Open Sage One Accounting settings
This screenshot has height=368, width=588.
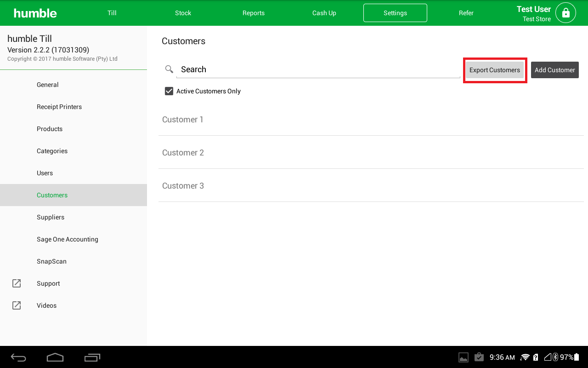pyautogui.click(x=73, y=239)
